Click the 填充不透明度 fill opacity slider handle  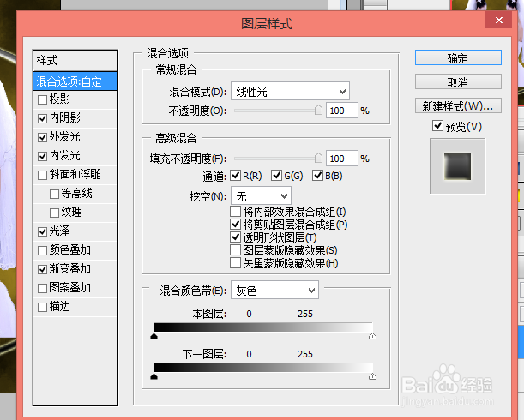click(318, 158)
